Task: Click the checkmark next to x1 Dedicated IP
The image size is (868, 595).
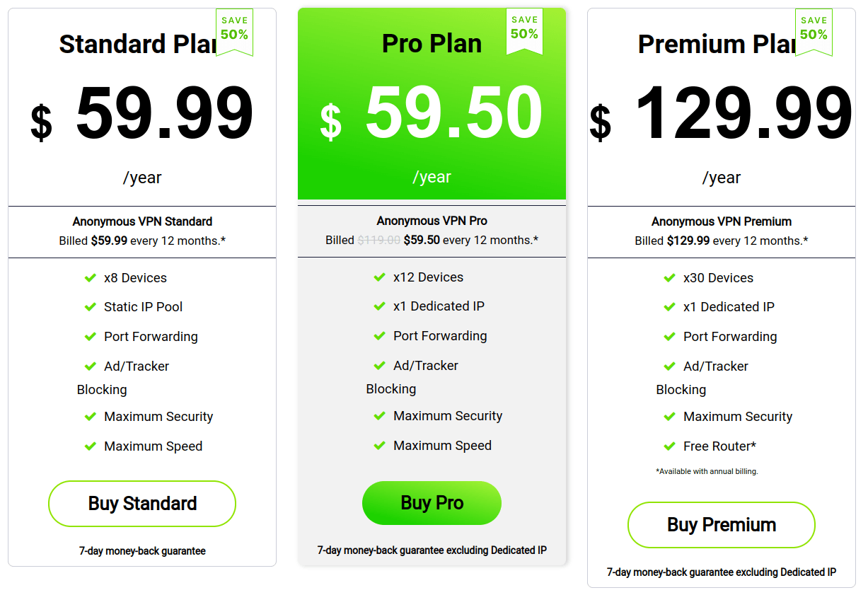Action: 380,306
